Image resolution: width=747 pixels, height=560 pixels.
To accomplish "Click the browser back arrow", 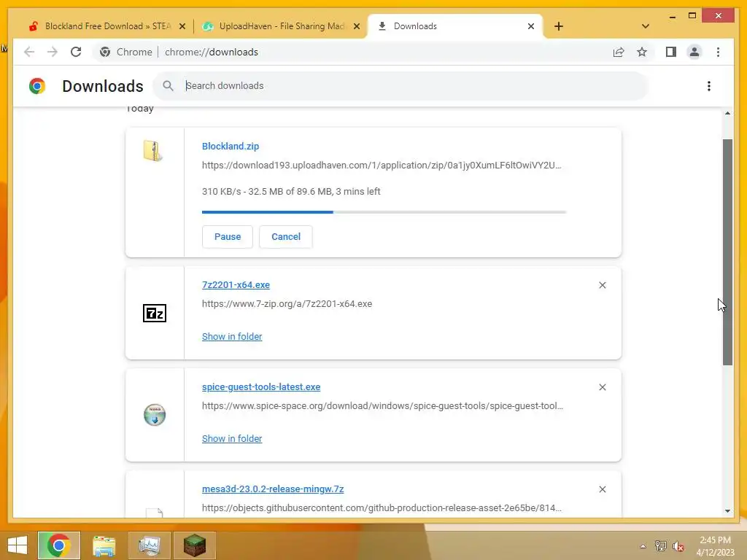I will [29, 52].
